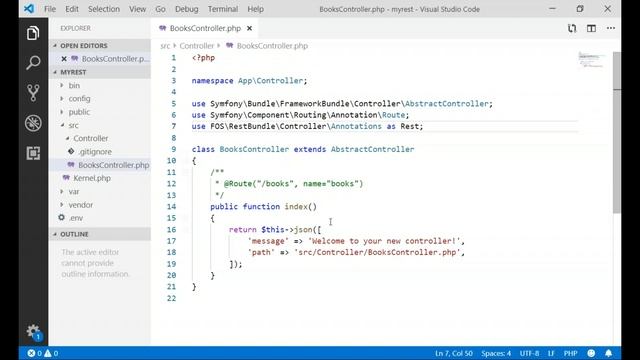
Task: Open changes compare icon in editor toolbar
Action: pos(572,28)
